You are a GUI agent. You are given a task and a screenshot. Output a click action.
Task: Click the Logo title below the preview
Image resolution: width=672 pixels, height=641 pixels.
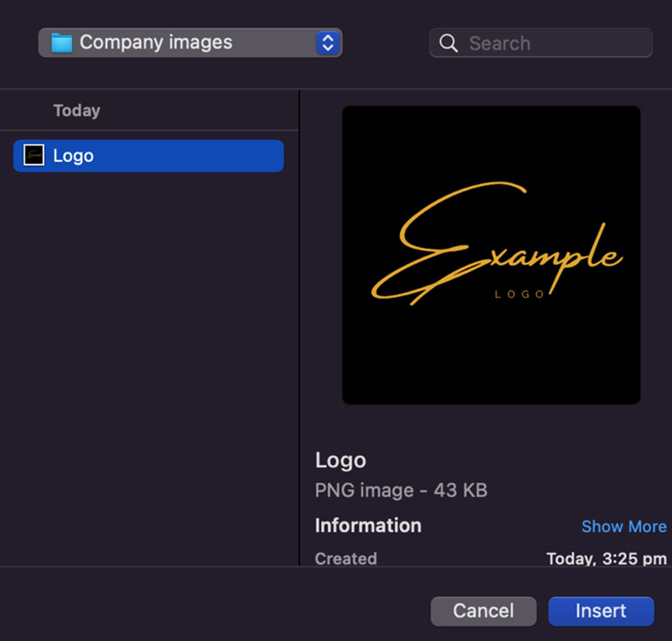[x=340, y=460]
